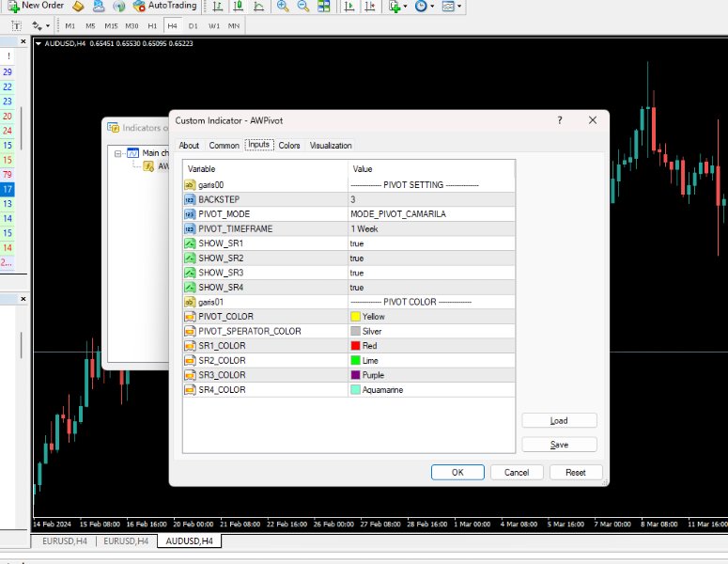Open the MetaEditor book icon
The height and width of the screenshot is (564, 728).
coord(79,6)
